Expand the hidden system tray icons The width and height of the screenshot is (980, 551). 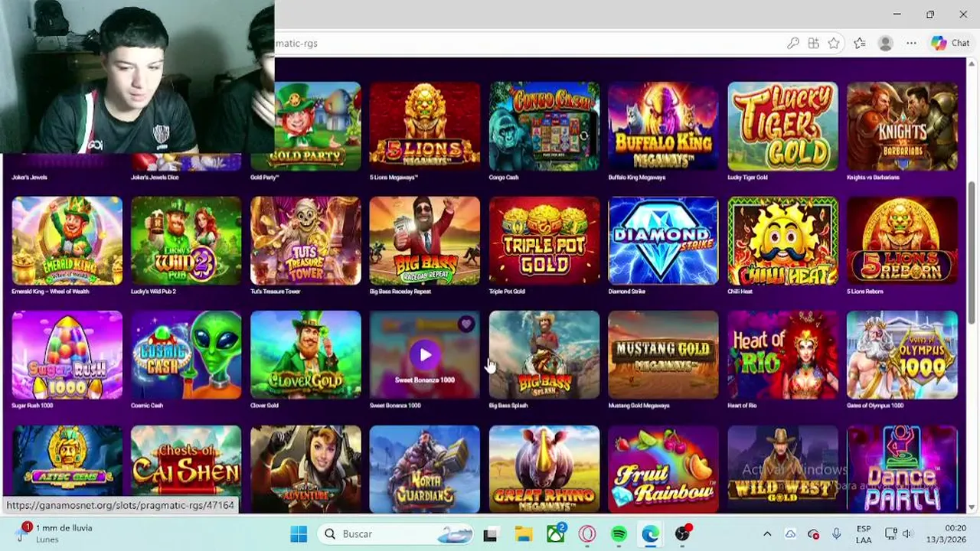coord(767,534)
